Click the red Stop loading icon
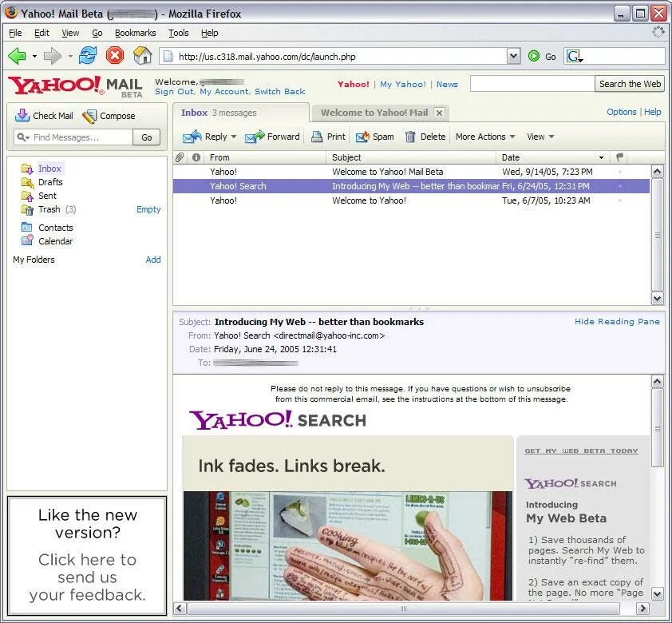 point(115,56)
